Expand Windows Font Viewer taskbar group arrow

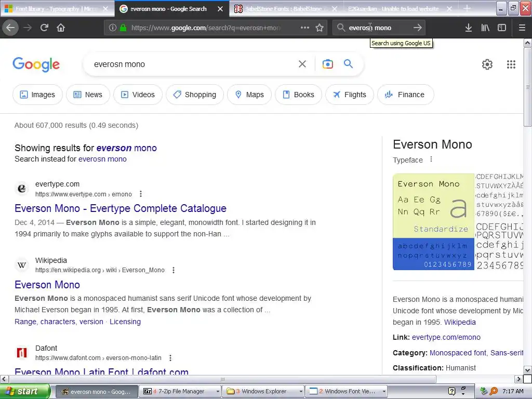384,392
